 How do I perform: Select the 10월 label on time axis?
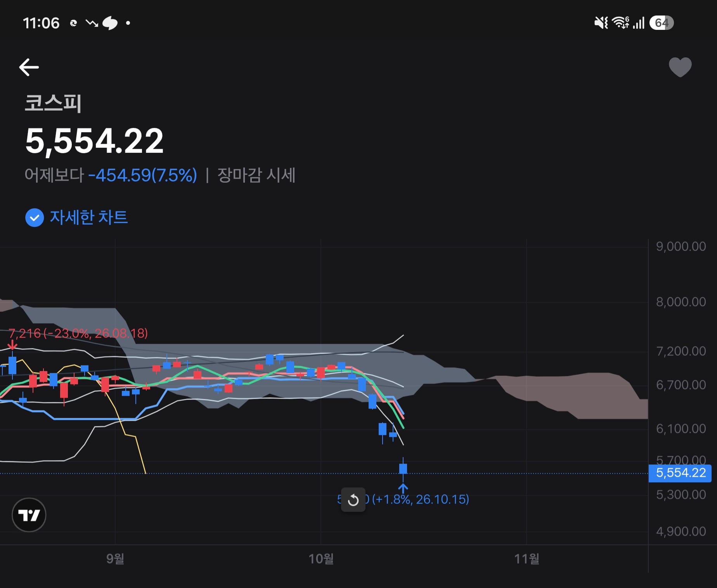(x=321, y=559)
